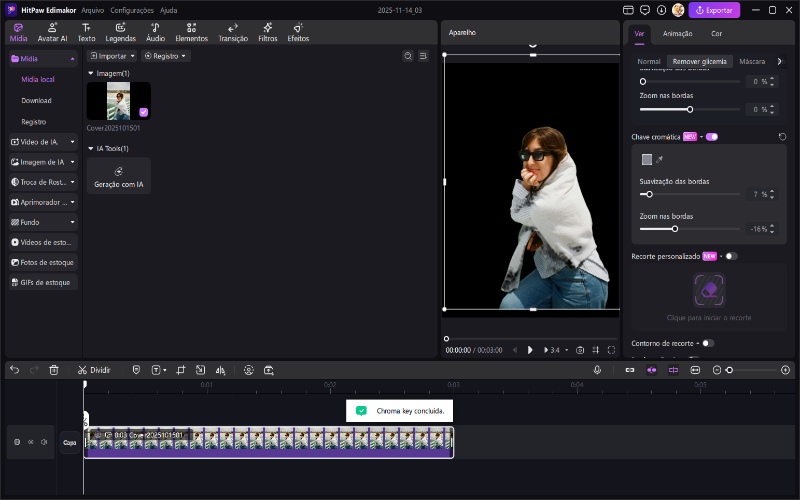Open the Arquivo menu
Viewport: 800px width, 500px height.
(x=92, y=10)
